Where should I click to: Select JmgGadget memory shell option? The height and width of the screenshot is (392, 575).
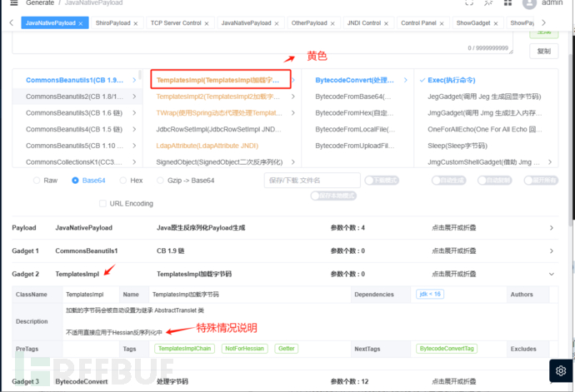[484, 113]
